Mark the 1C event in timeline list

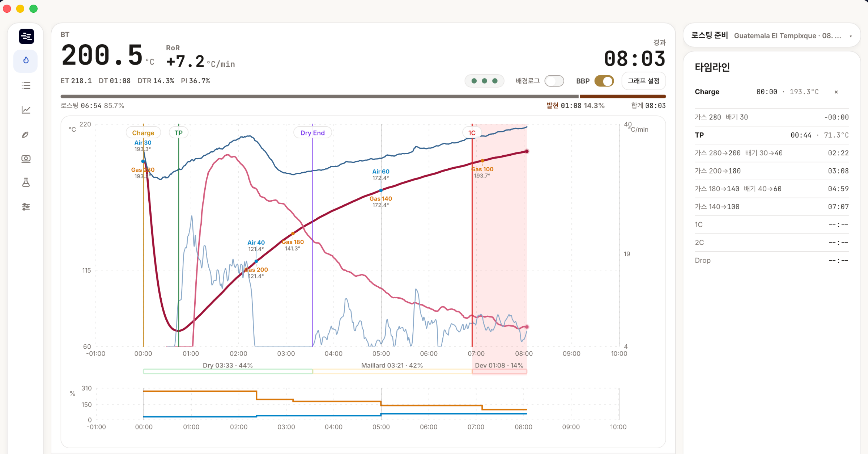tap(771, 225)
